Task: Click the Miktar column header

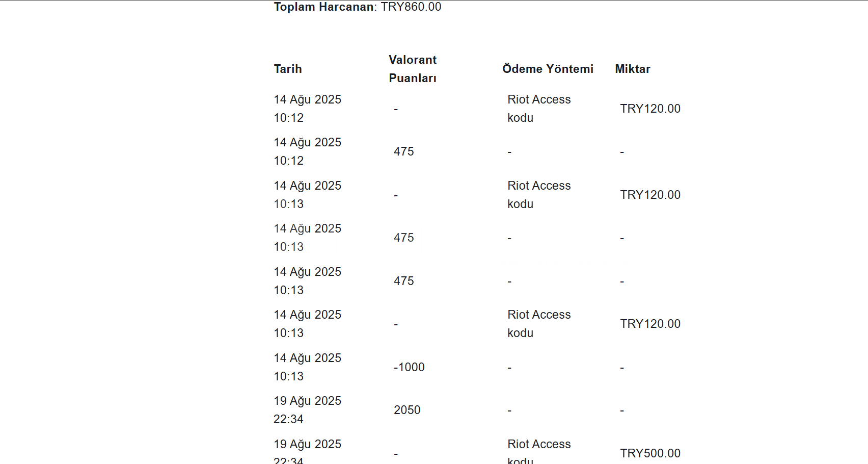Action: [x=633, y=69]
